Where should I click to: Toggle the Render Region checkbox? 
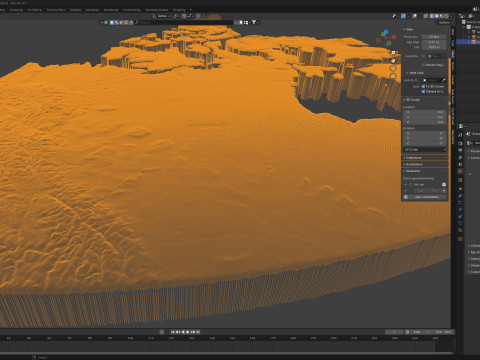click(423, 65)
